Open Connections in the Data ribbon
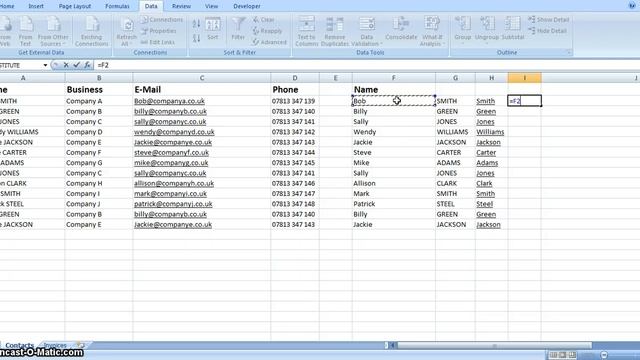The width and height of the screenshot is (640, 360). 162,20
